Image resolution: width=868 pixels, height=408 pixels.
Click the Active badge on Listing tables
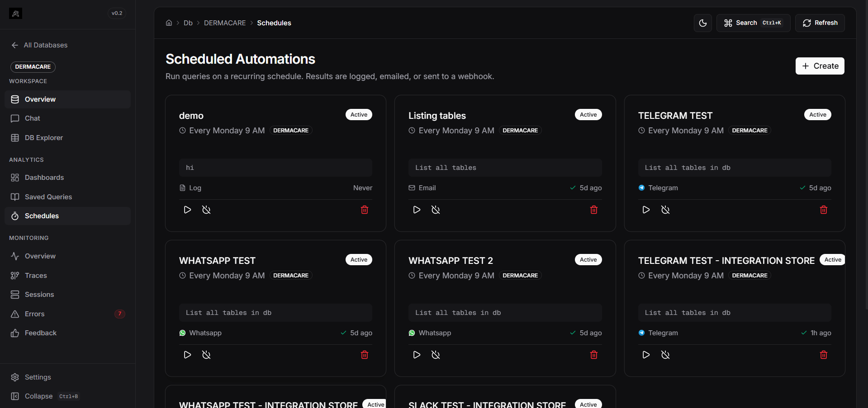pyautogui.click(x=588, y=115)
